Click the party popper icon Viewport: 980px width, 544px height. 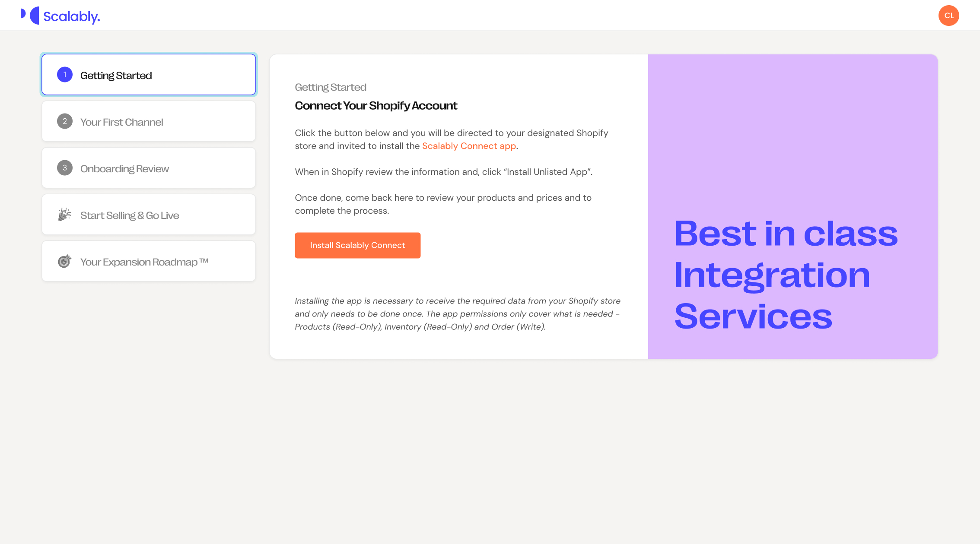(65, 215)
